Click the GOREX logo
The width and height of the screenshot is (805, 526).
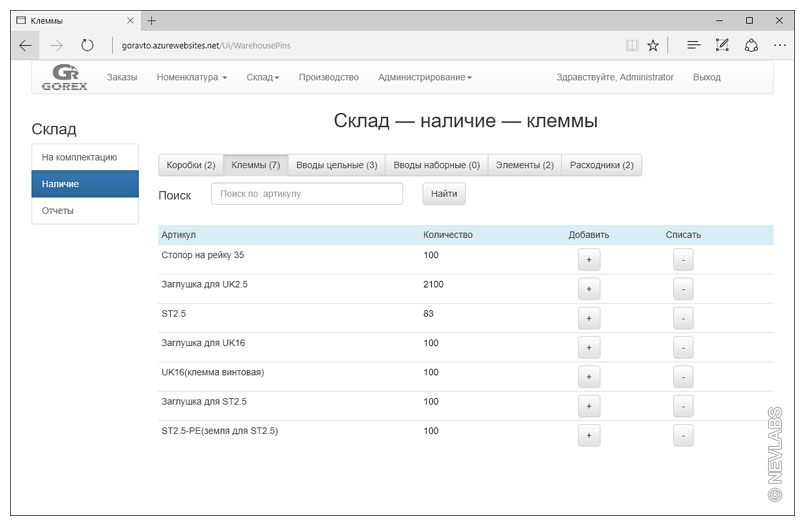pyautogui.click(x=65, y=77)
